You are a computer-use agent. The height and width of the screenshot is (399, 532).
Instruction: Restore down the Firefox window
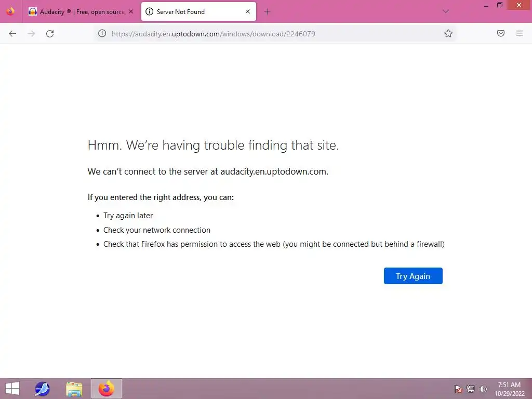(499, 5)
